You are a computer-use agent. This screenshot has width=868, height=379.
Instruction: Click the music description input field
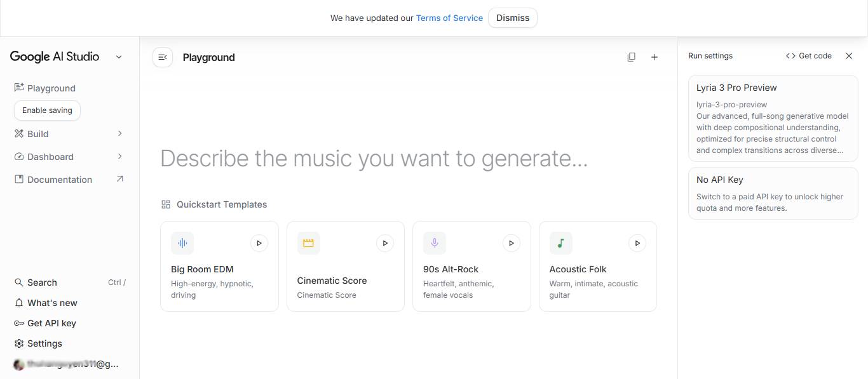click(374, 158)
